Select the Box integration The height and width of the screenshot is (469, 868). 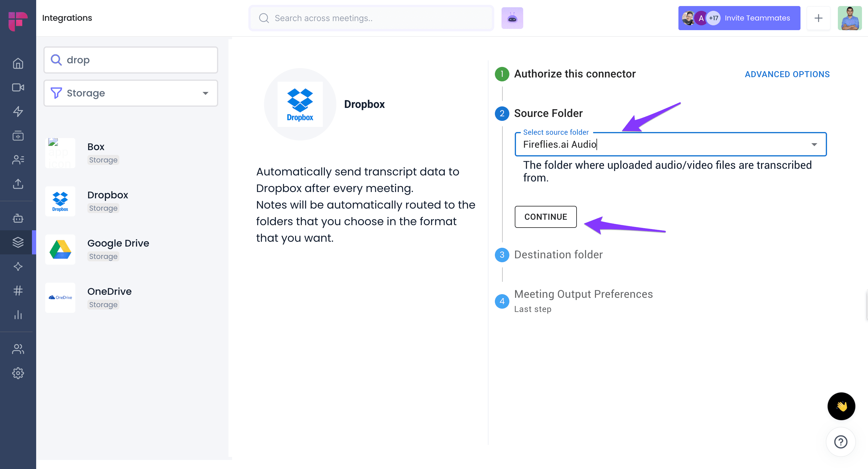point(131,153)
